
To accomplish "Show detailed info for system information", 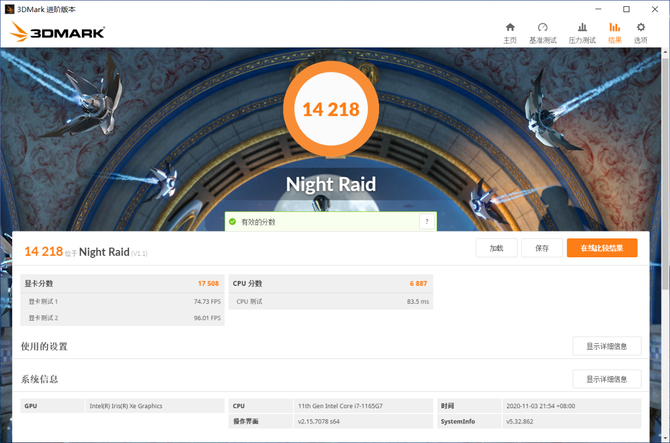I will [x=606, y=379].
